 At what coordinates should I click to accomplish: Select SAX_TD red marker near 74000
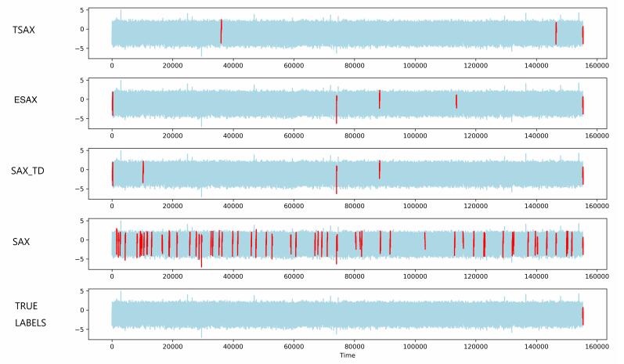(337, 179)
